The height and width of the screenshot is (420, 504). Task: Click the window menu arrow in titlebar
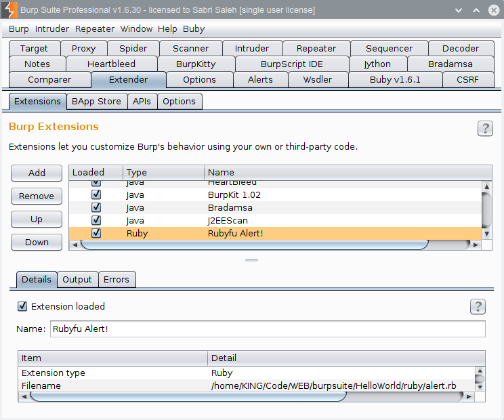(459, 10)
